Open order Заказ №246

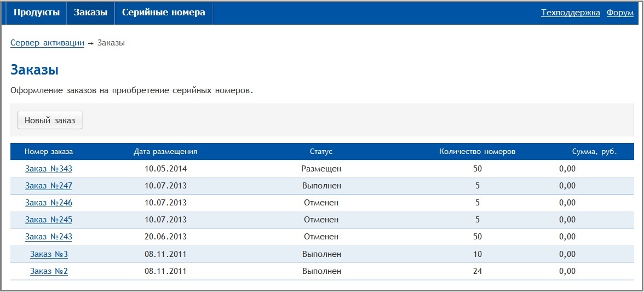49,203
